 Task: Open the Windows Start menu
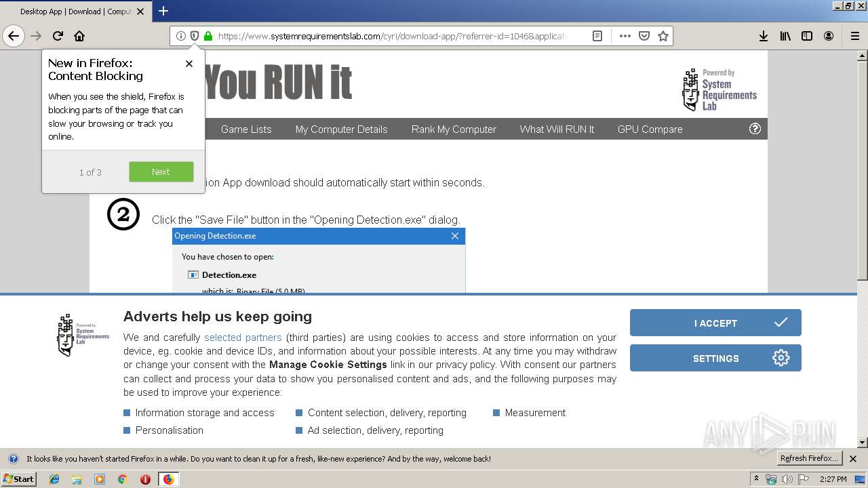point(19,479)
